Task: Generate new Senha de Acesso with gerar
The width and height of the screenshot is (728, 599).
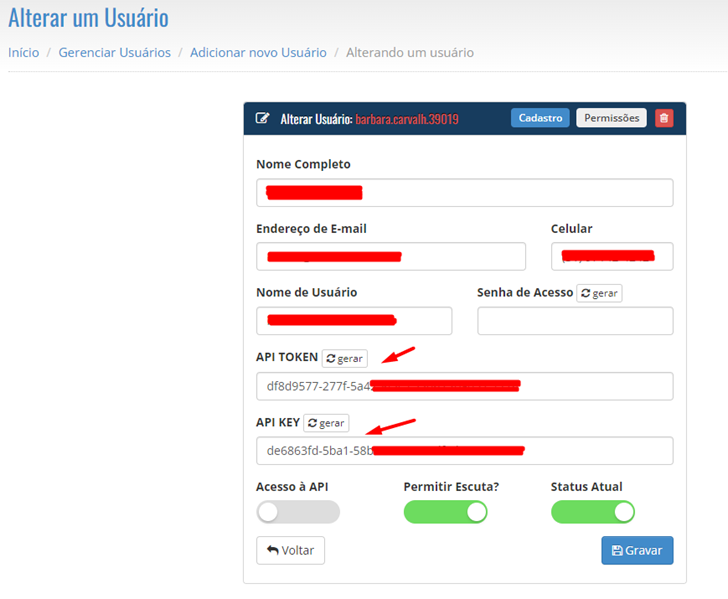Action: (x=599, y=293)
